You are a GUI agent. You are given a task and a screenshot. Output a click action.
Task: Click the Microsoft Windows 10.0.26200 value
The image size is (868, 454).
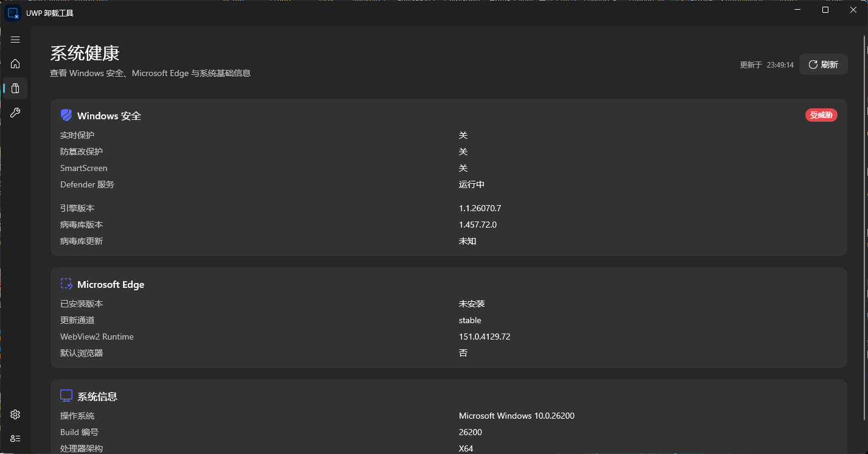[x=517, y=416]
